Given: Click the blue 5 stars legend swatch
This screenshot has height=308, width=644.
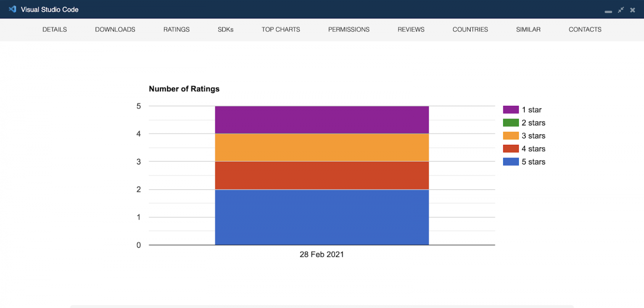Looking at the screenshot, I should 511,162.
